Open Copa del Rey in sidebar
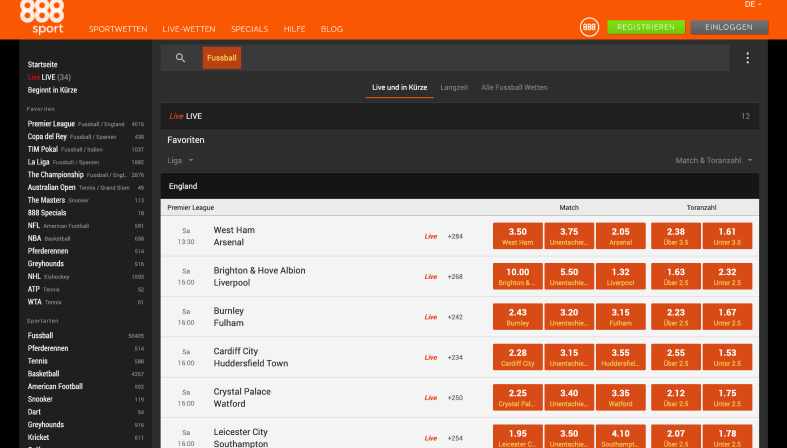The height and width of the screenshot is (448, 787). tap(85, 136)
